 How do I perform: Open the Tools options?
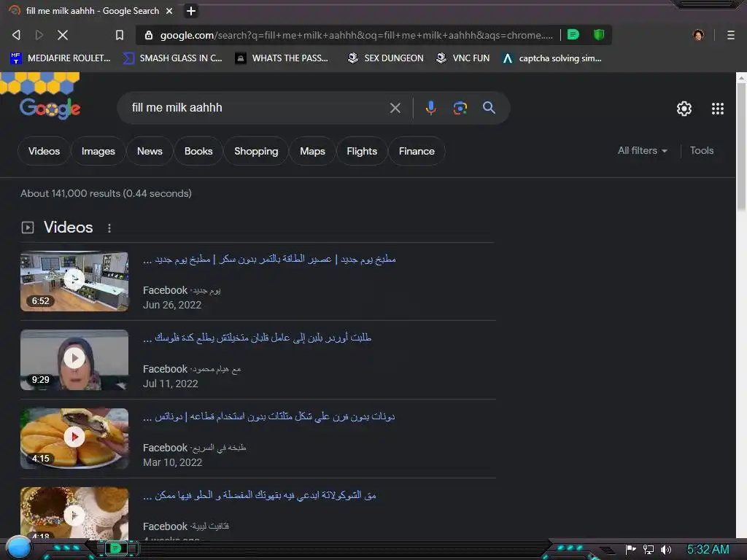(701, 150)
